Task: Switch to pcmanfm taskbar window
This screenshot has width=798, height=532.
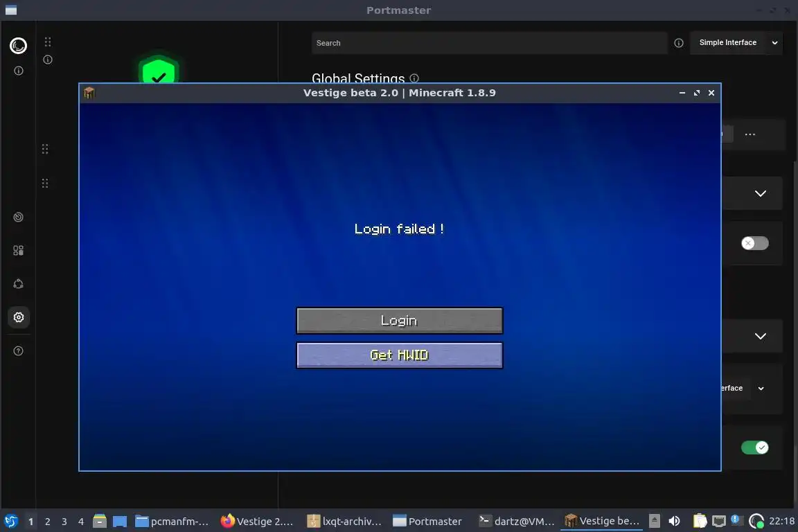Action: click(x=172, y=522)
